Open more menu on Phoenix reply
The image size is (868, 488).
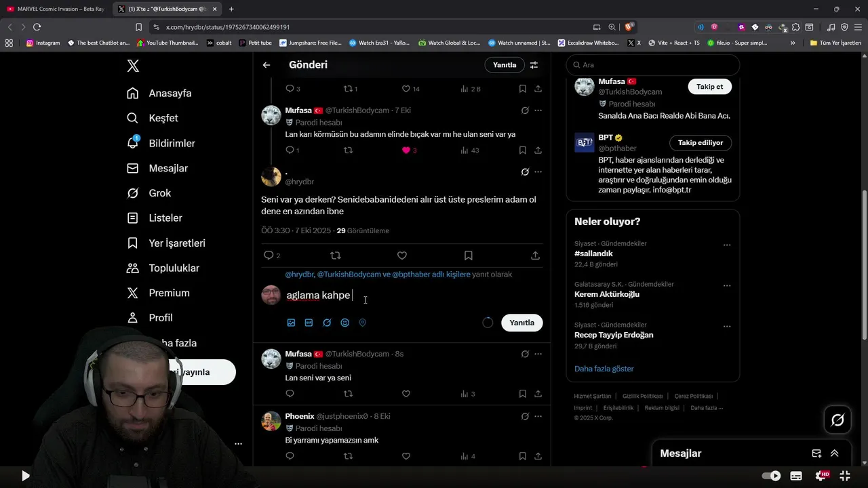(x=538, y=416)
